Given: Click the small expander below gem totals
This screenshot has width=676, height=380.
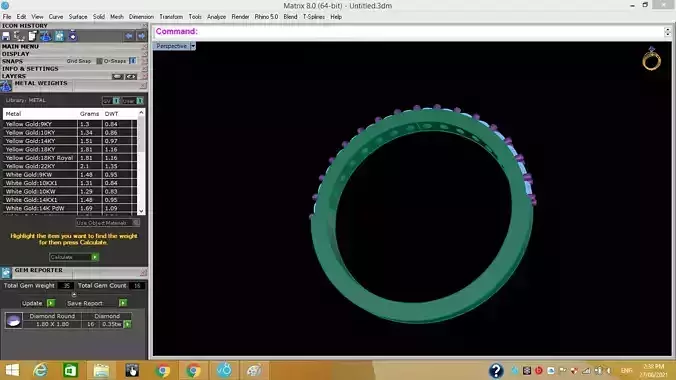Looking at the screenshot, I should click(x=74, y=295).
